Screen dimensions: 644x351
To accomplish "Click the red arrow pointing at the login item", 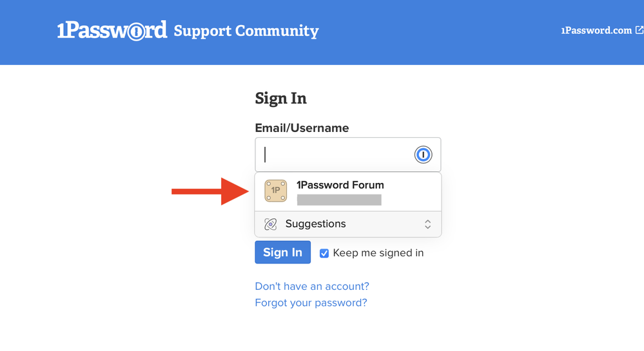I will tap(210, 191).
